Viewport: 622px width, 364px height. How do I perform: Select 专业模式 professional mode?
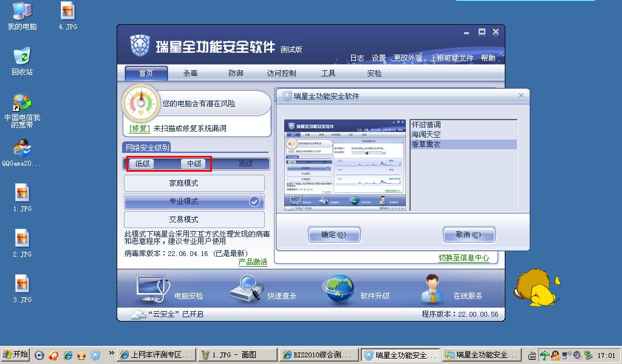coord(194,201)
